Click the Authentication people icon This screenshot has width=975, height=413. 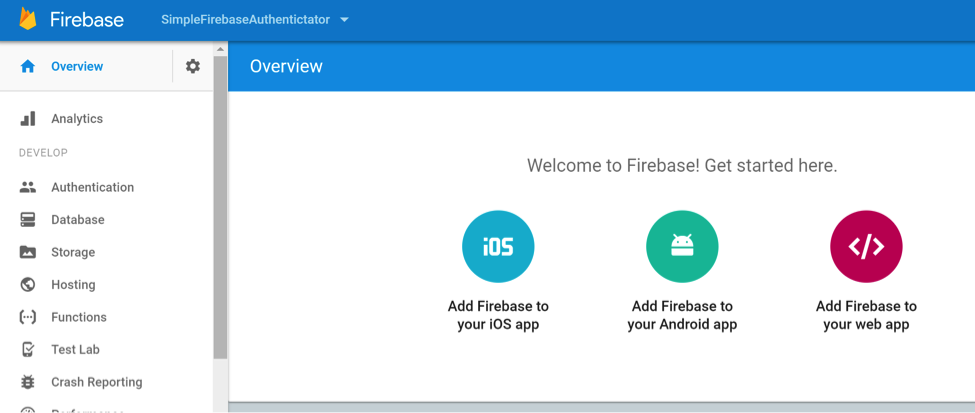(x=28, y=187)
